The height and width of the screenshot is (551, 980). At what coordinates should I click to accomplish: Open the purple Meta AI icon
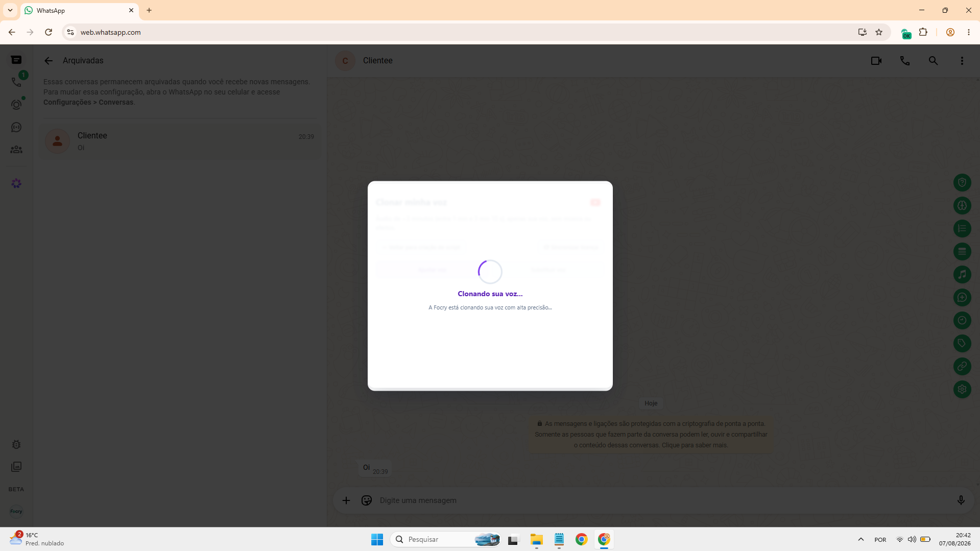(x=16, y=183)
